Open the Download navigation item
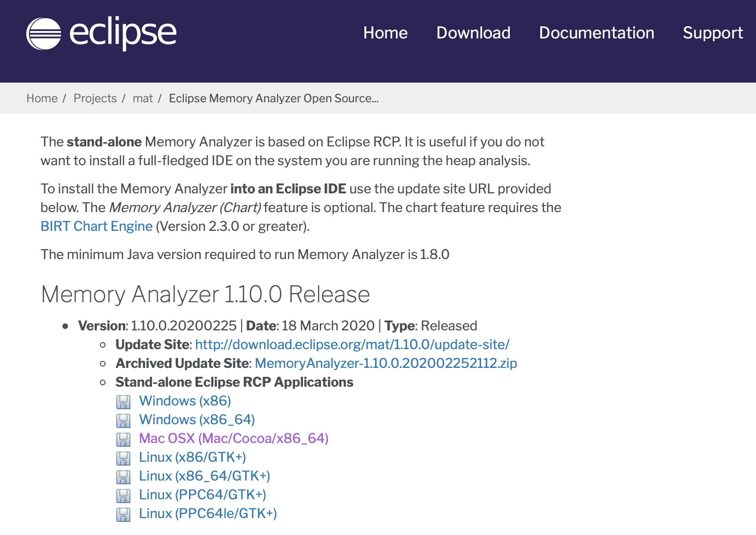The image size is (756, 535). click(x=473, y=33)
